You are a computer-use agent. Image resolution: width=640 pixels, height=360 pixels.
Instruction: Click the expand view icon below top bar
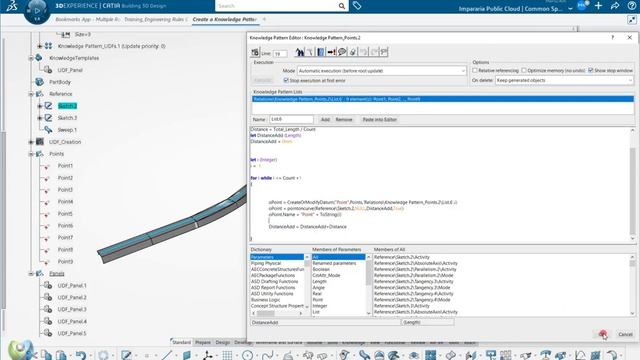pyautogui.click(x=631, y=20)
